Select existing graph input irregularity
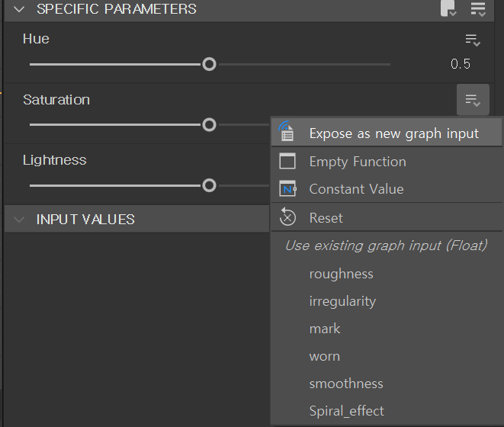Image resolution: width=504 pixels, height=427 pixels. 387,301
